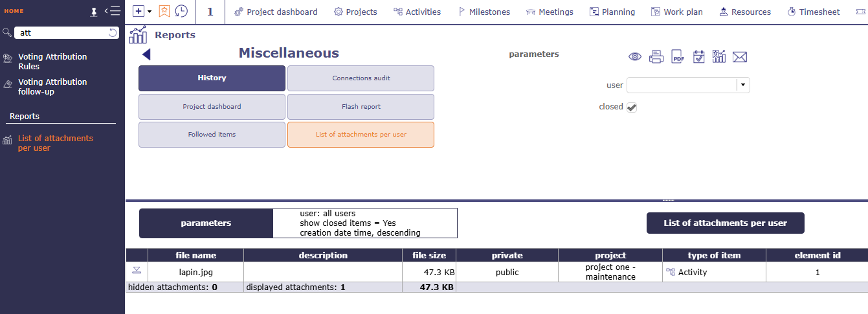Image resolution: width=868 pixels, height=314 pixels.
Task: Print the report using the printer icon
Action: pyautogui.click(x=656, y=57)
